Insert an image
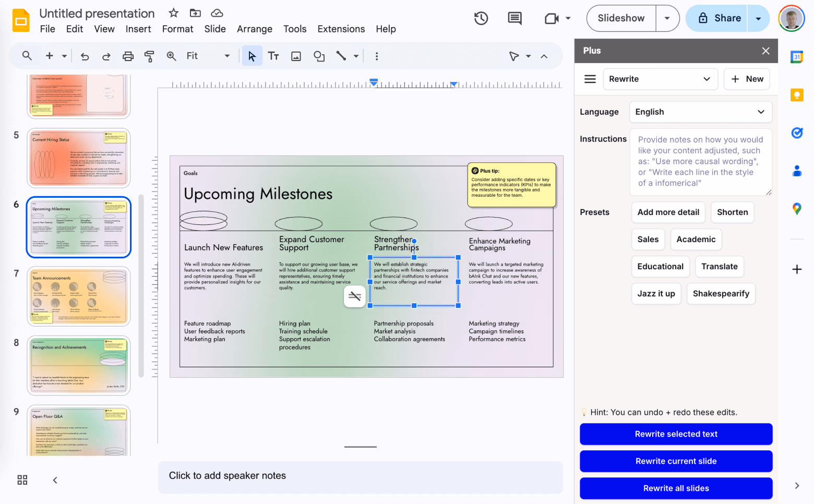This screenshot has height=504, width=814. coord(296,56)
